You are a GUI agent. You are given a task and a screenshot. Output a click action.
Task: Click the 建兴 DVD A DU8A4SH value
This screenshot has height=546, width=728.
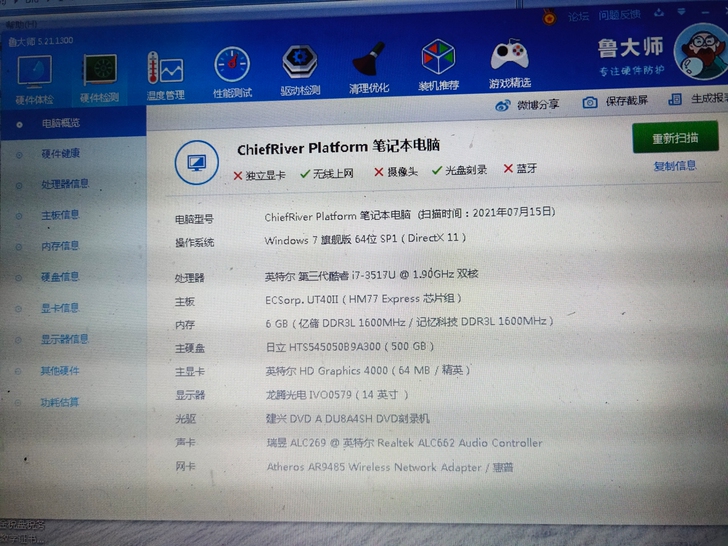coord(348,419)
